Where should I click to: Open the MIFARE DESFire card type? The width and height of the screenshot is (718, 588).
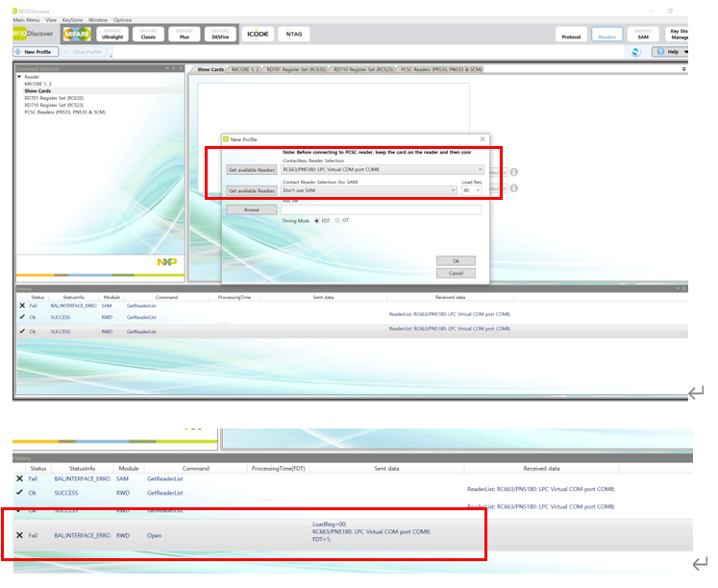pos(220,35)
